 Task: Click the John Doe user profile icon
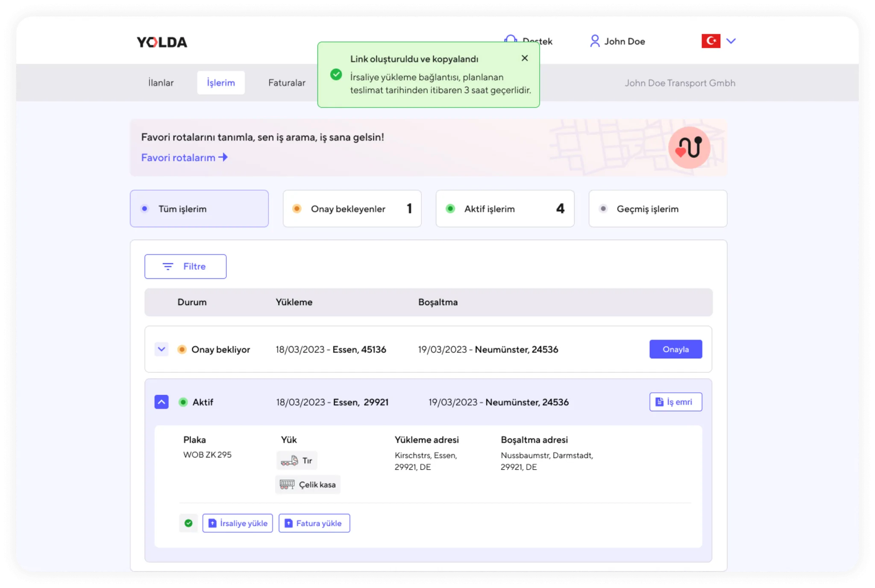594,41
